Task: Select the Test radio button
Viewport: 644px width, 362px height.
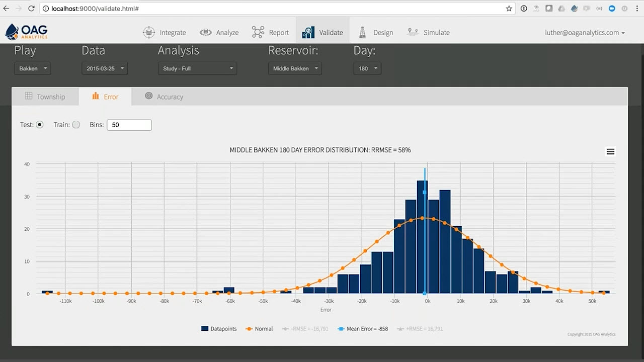Action: point(40,125)
